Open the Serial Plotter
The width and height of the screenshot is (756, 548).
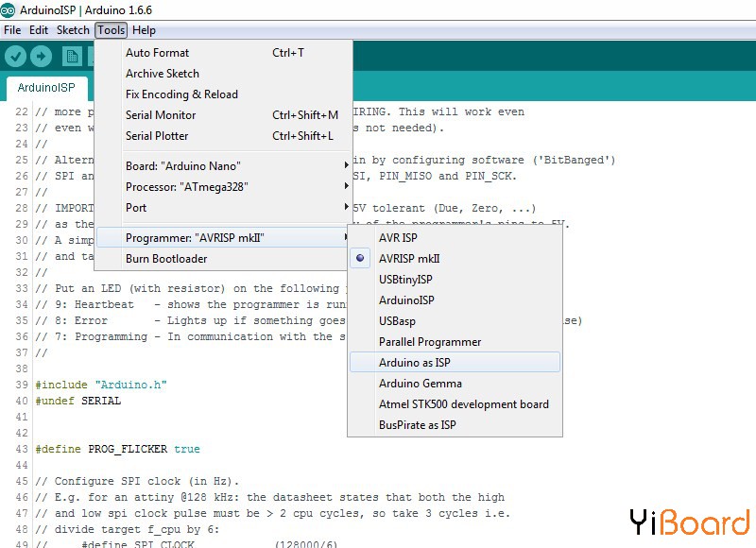coord(224,135)
